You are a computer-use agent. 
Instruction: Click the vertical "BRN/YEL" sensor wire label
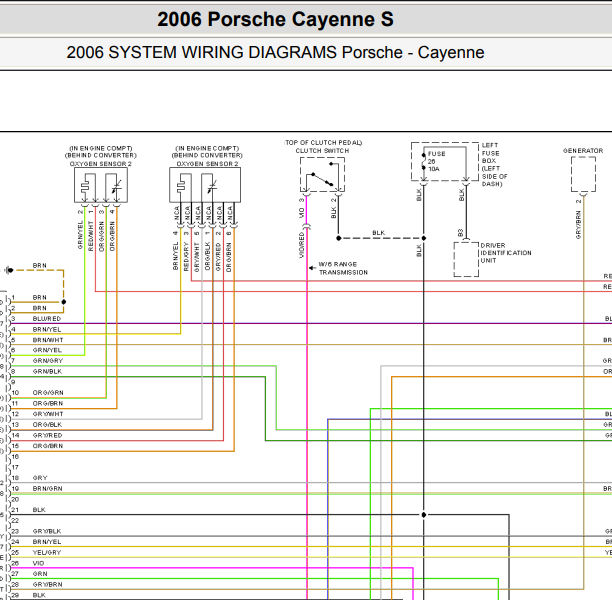[x=175, y=256]
